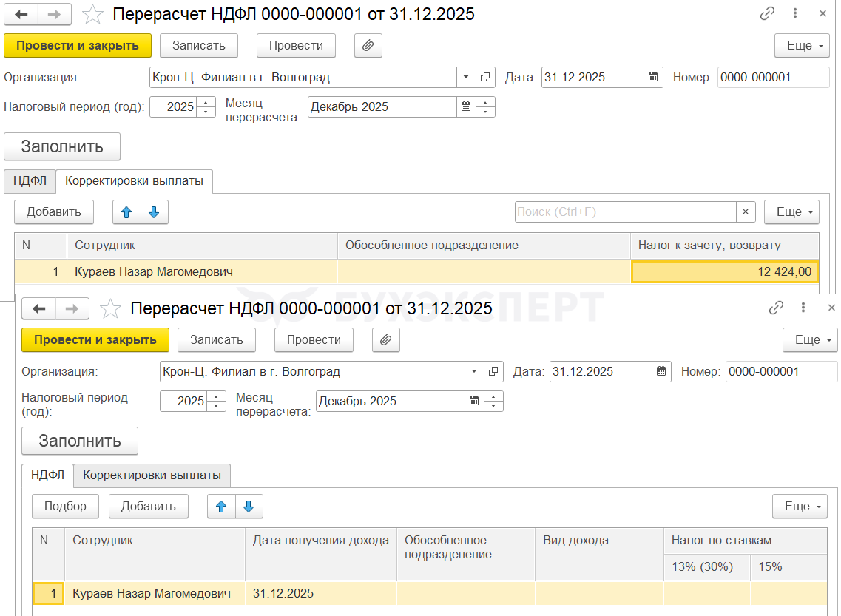Move row down using the arrow beside Подбор
This screenshot has height=616, width=841.
pos(249,507)
